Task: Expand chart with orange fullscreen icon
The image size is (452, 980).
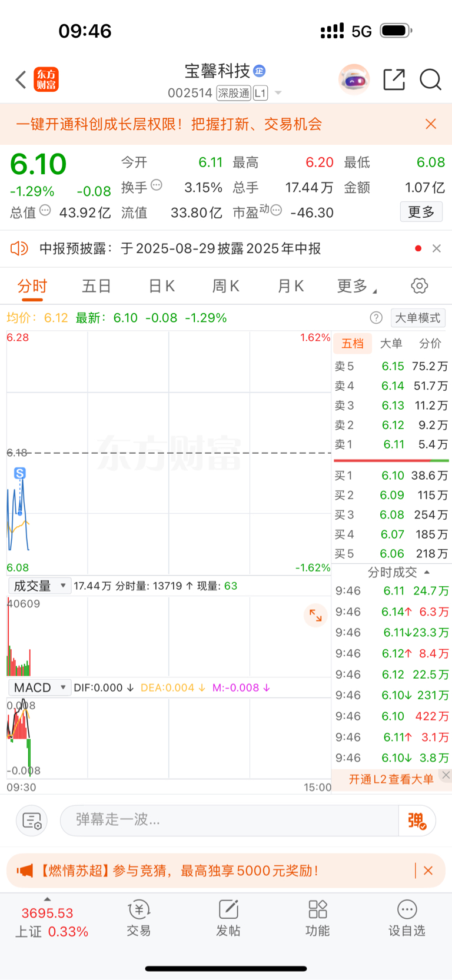Action: [x=315, y=616]
